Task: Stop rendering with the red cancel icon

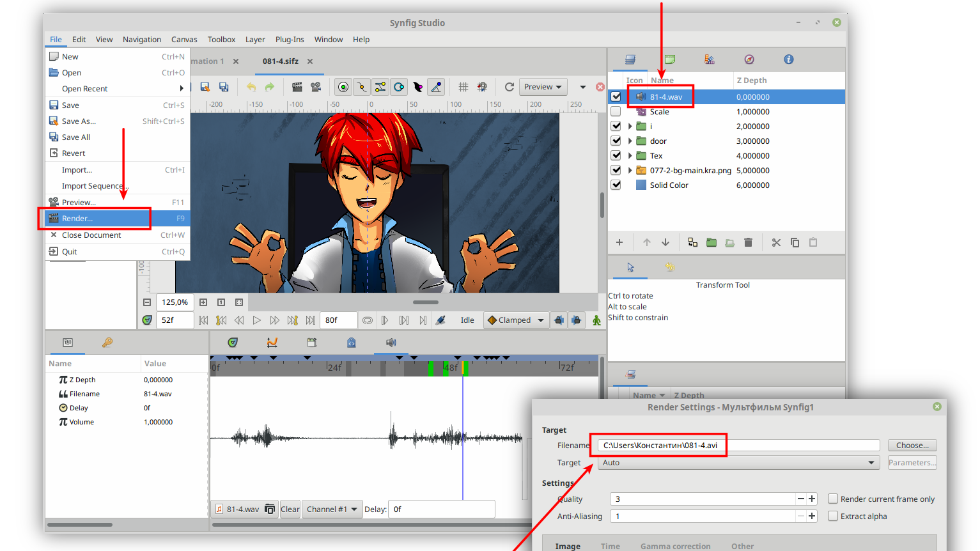Action: click(600, 87)
